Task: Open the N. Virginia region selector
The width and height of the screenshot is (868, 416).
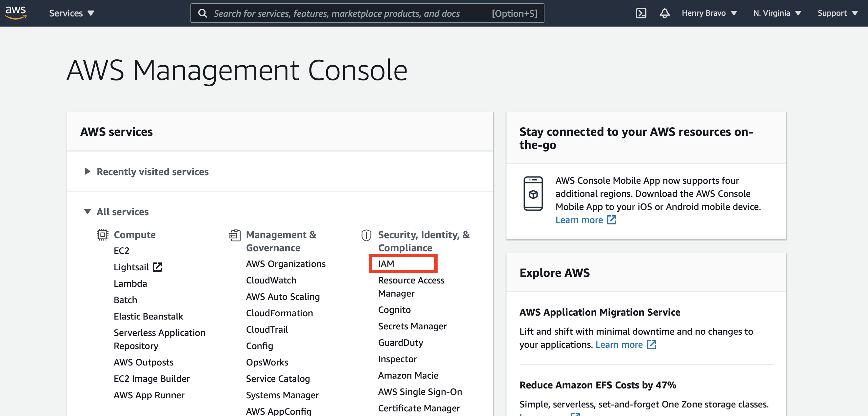Action: coord(777,13)
